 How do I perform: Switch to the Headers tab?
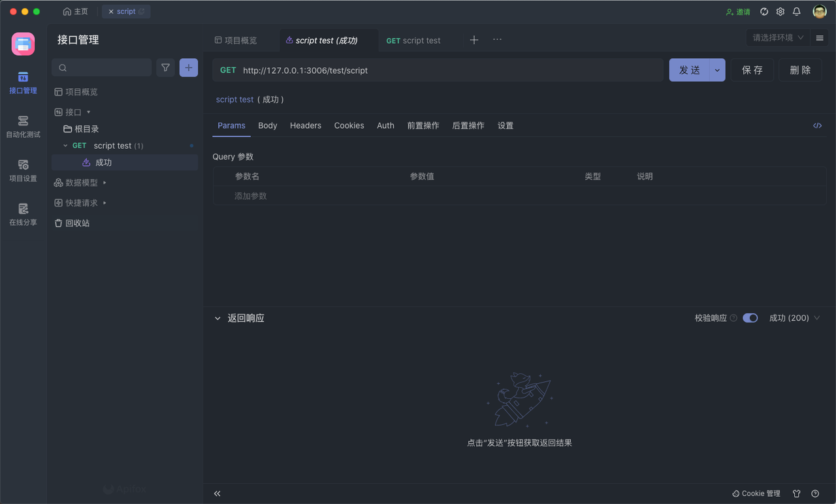pyautogui.click(x=305, y=125)
